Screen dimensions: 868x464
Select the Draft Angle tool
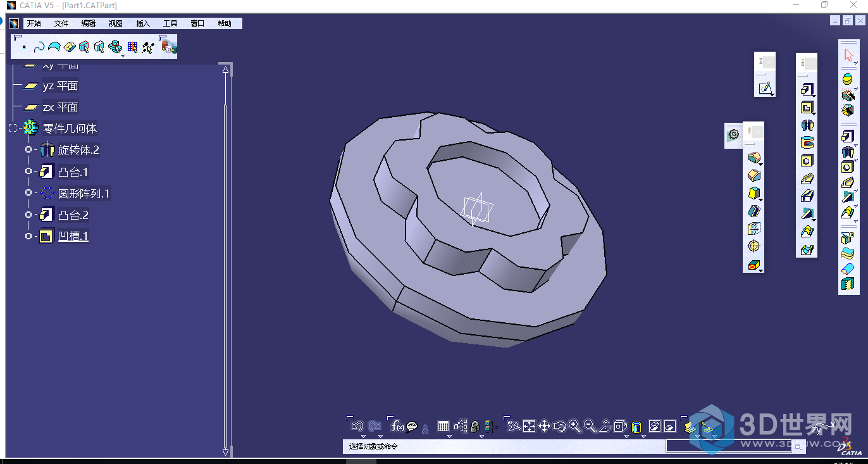(753, 193)
